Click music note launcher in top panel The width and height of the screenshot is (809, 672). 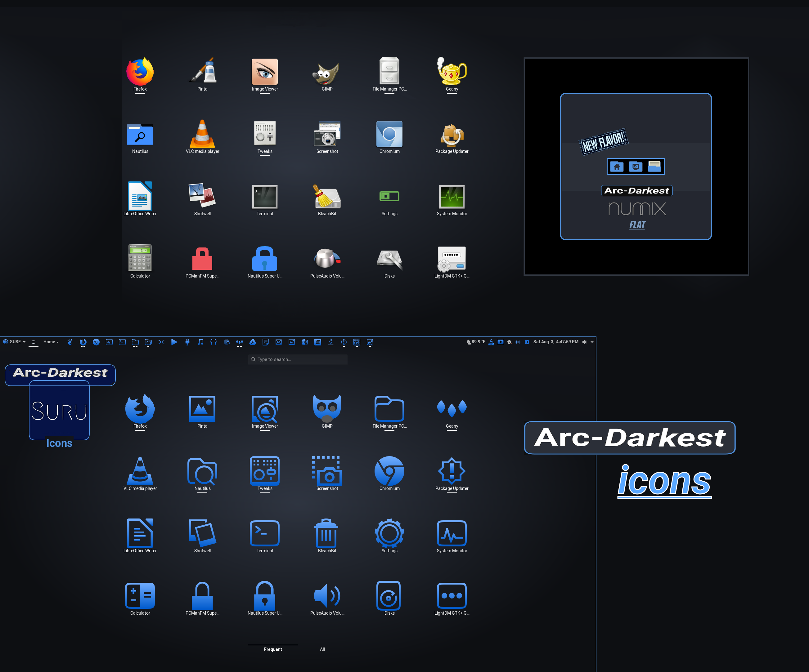click(200, 342)
